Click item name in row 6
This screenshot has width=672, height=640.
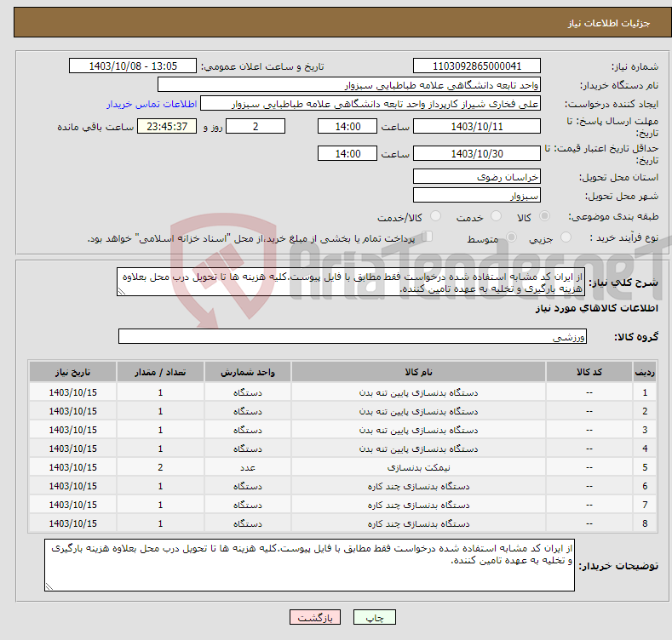pos(418,486)
